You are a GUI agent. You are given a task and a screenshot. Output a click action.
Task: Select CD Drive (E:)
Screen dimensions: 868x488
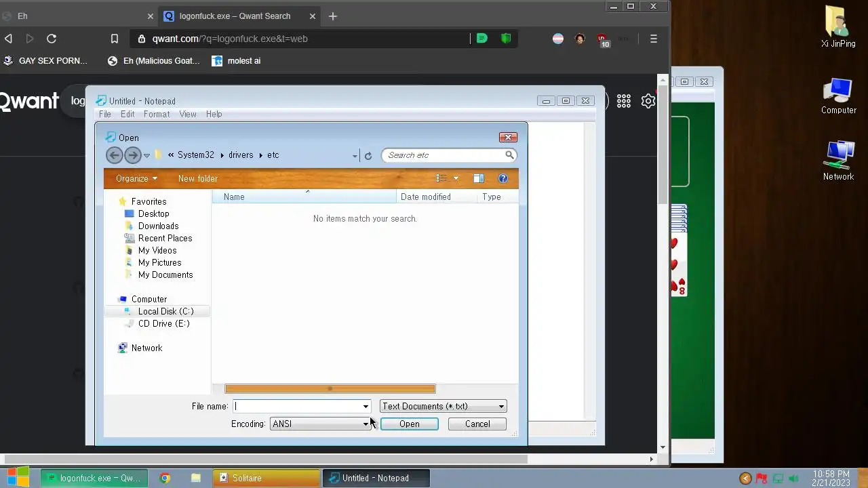pyautogui.click(x=163, y=323)
